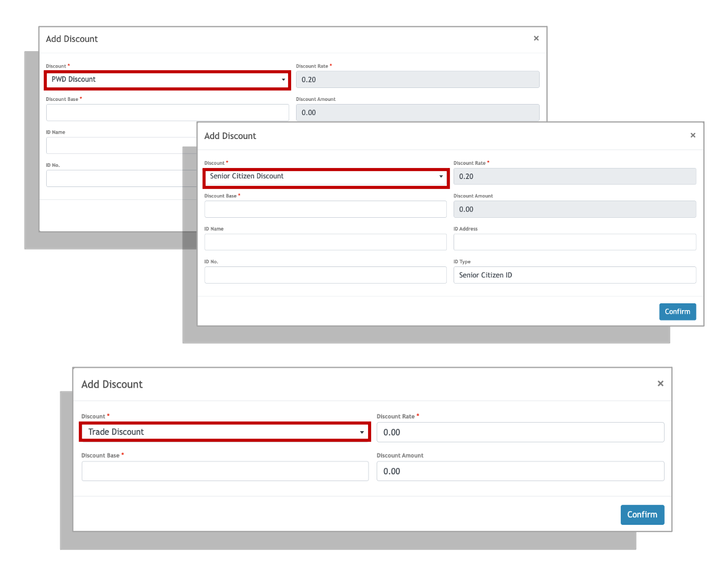The image size is (728, 574).
Task: Click Discount Rate field in Senior Citizen dialog
Action: click(x=575, y=177)
